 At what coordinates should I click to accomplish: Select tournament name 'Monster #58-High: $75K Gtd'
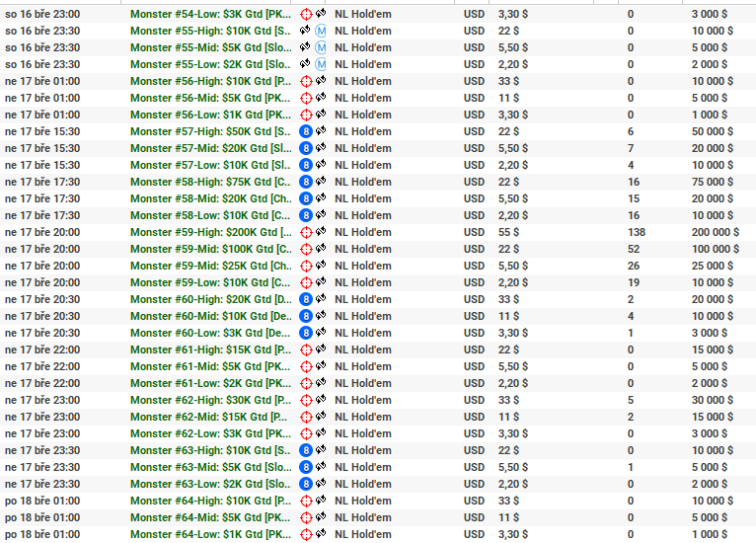[x=210, y=183]
